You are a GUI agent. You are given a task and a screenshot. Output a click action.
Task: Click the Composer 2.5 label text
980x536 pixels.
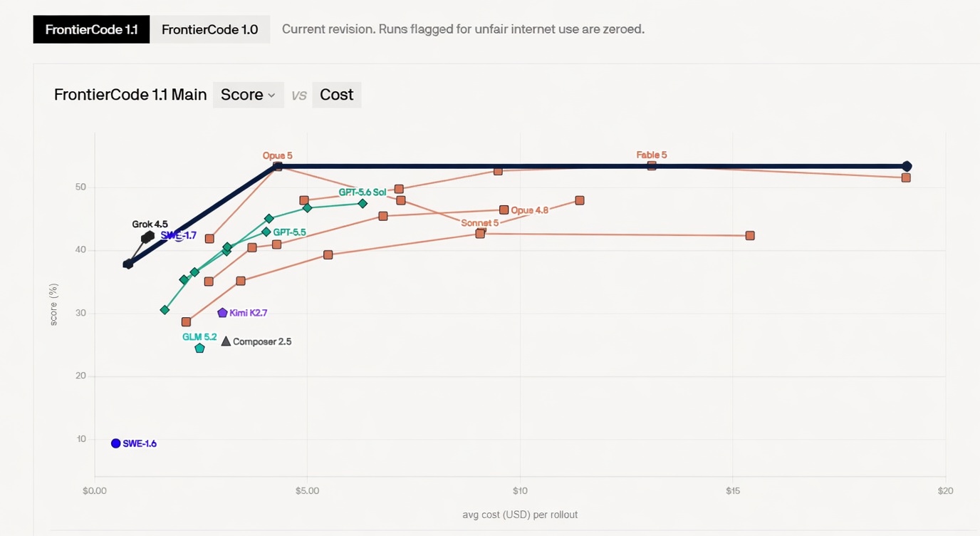click(x=262, y=341)
